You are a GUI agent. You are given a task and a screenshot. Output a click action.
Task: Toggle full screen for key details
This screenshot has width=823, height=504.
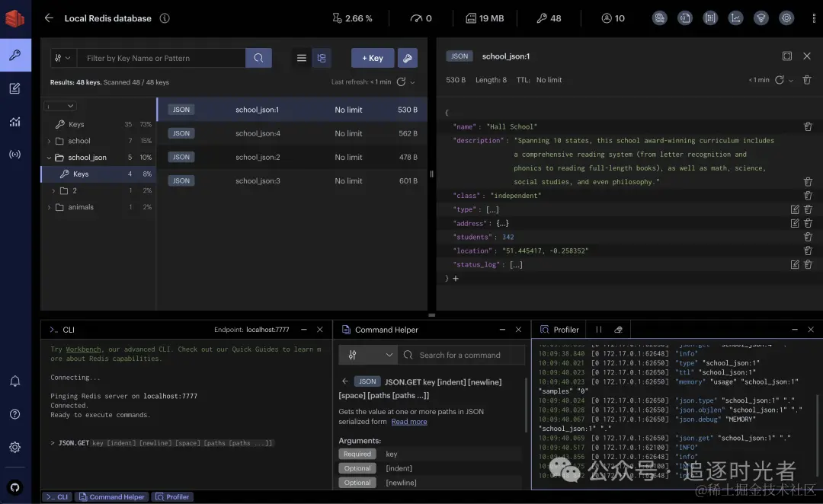click(x=786, y=56)
